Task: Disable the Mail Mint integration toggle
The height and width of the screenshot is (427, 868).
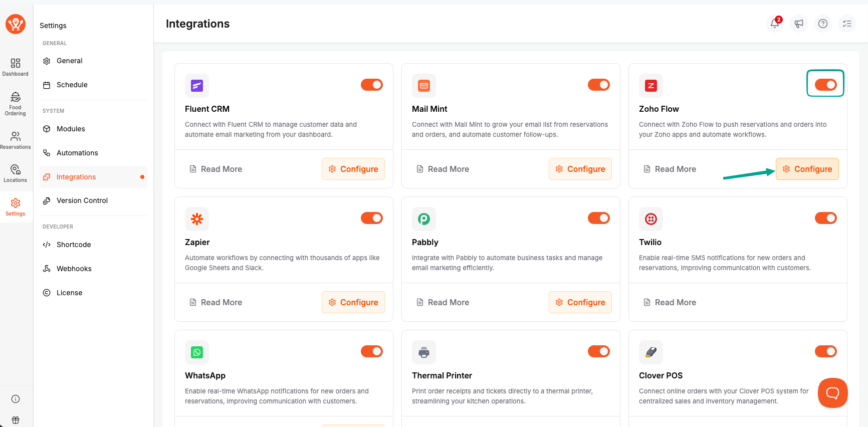Action: coord(599,85)
